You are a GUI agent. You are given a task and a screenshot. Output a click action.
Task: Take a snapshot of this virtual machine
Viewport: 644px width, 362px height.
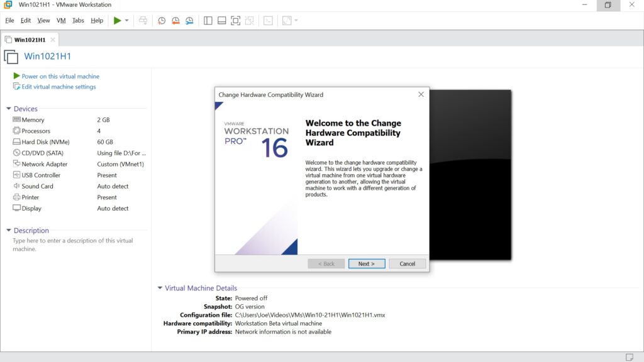[162, 20]
